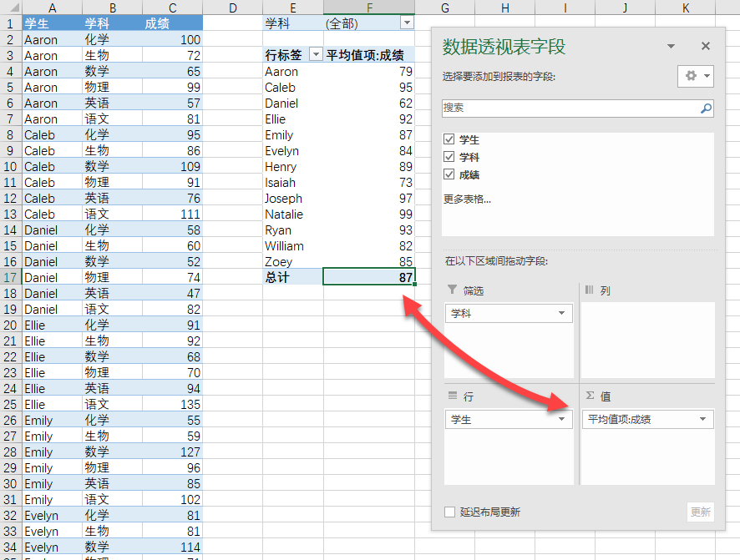
Task: Click the 更新 button
Action: [700, 512]
